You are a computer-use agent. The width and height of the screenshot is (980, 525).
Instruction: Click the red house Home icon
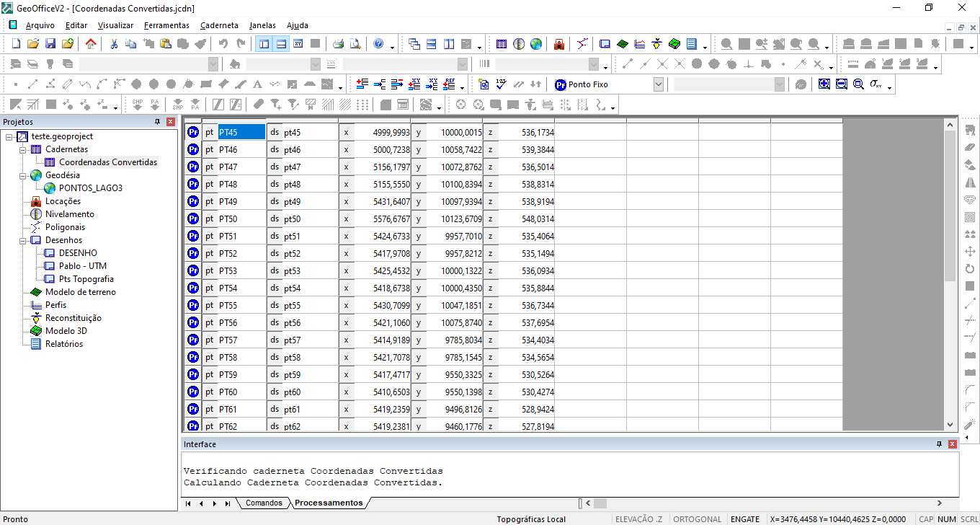(91, 44)
